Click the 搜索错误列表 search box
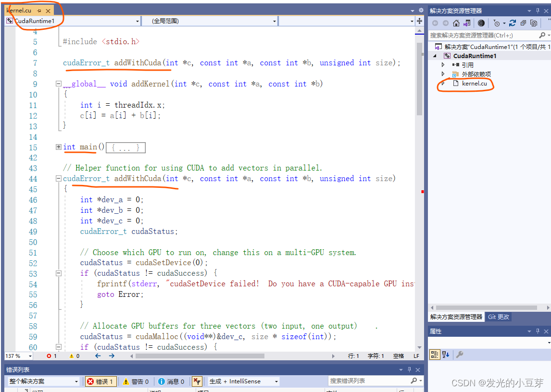The image size is (551, 392). tap(369, 381)
